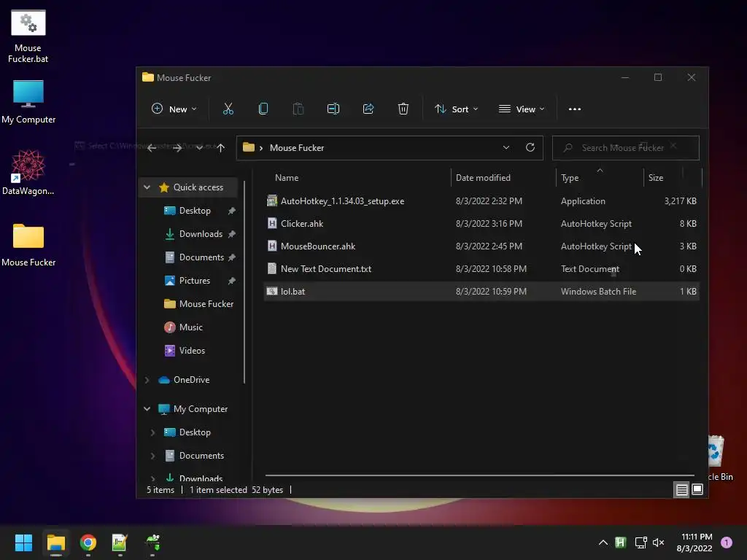
Task: Select DataWagon desktop shortcut
Action: pos(28,172)
